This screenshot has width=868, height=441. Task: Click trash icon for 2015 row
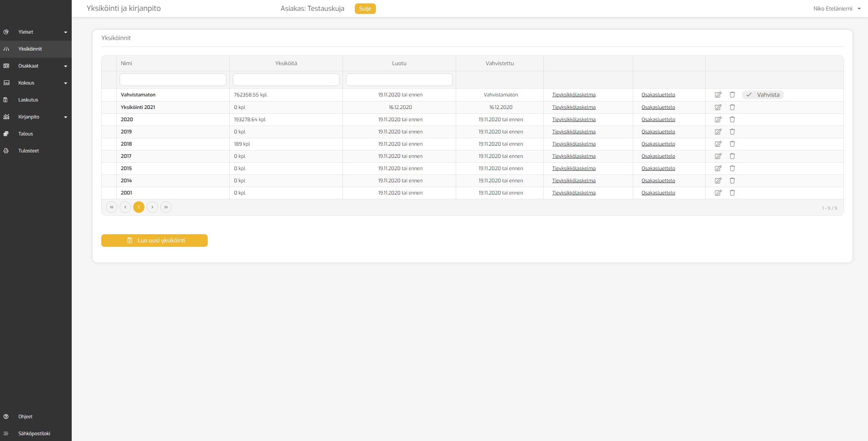732,168
